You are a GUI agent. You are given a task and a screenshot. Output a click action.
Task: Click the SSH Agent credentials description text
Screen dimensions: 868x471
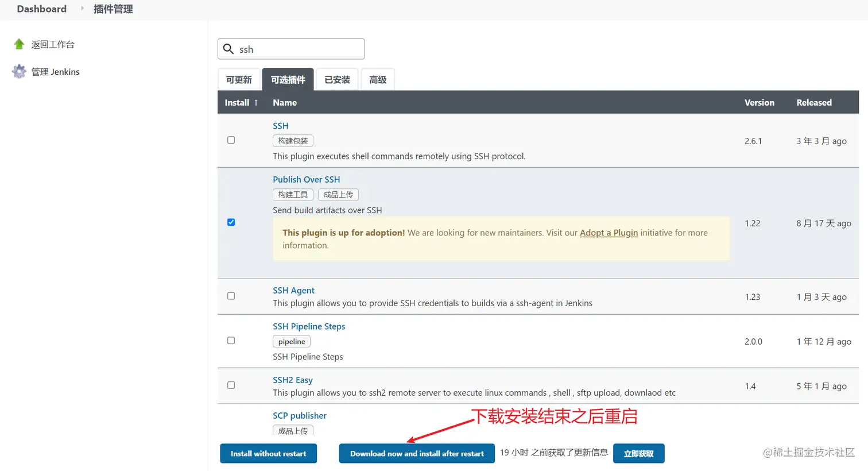tap(432, 303)
